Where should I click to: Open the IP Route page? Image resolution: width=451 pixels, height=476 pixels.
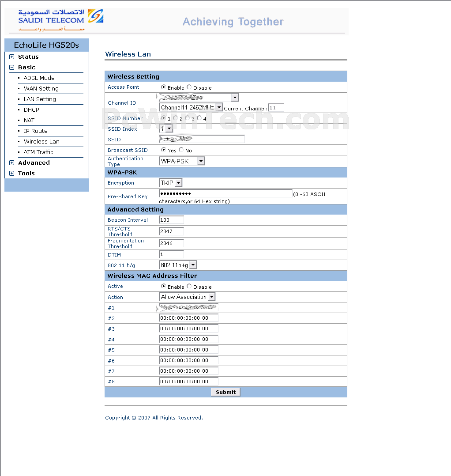36,131
